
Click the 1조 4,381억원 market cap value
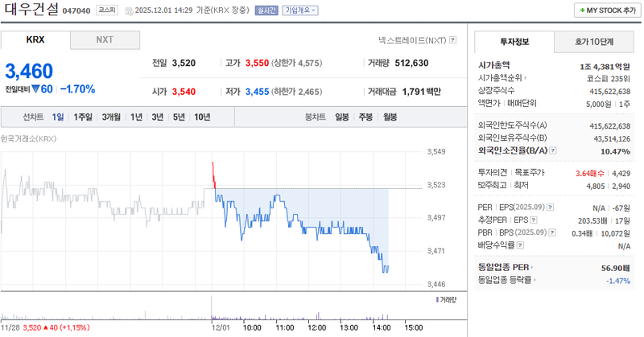[605, 67]
